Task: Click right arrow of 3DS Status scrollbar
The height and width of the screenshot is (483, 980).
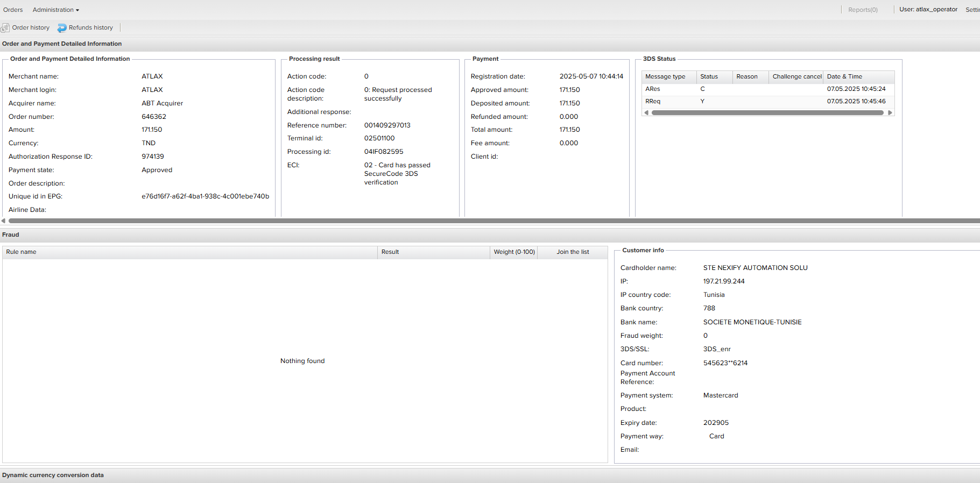Action: click(x=890, y=113)
